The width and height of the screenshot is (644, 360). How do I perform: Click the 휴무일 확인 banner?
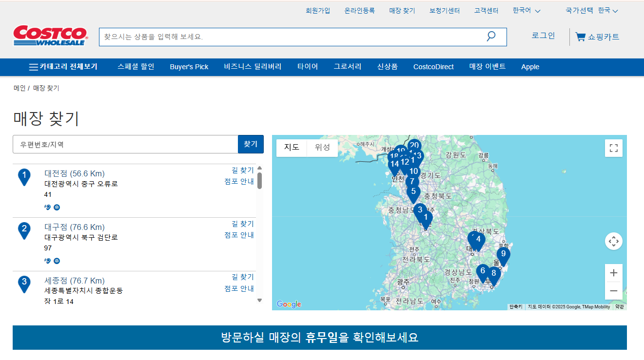point(320,338)
